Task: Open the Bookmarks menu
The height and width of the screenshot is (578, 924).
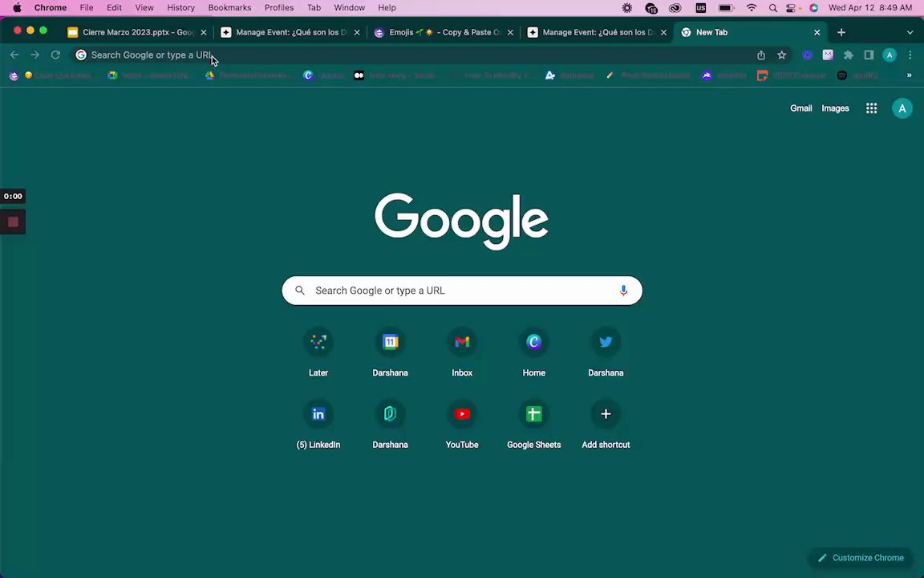Action: [x=230, y=8]
